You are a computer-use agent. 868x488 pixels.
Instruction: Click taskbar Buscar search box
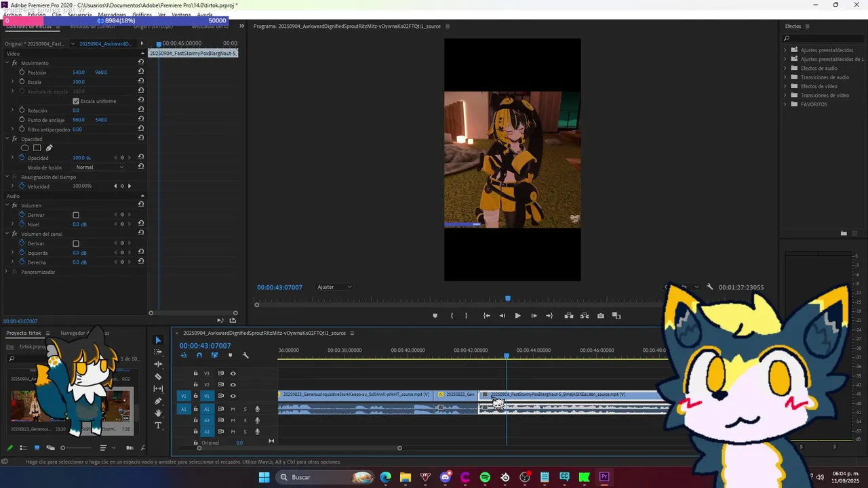[325, 477]
